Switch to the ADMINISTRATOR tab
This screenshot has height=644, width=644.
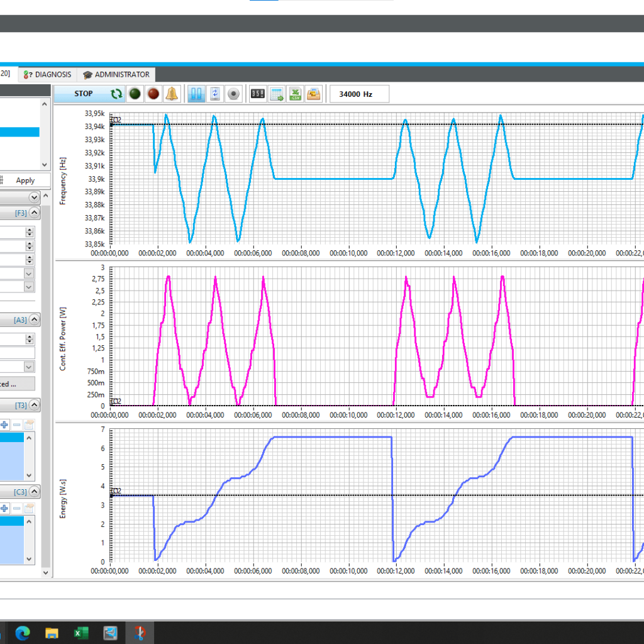[116, 74]
